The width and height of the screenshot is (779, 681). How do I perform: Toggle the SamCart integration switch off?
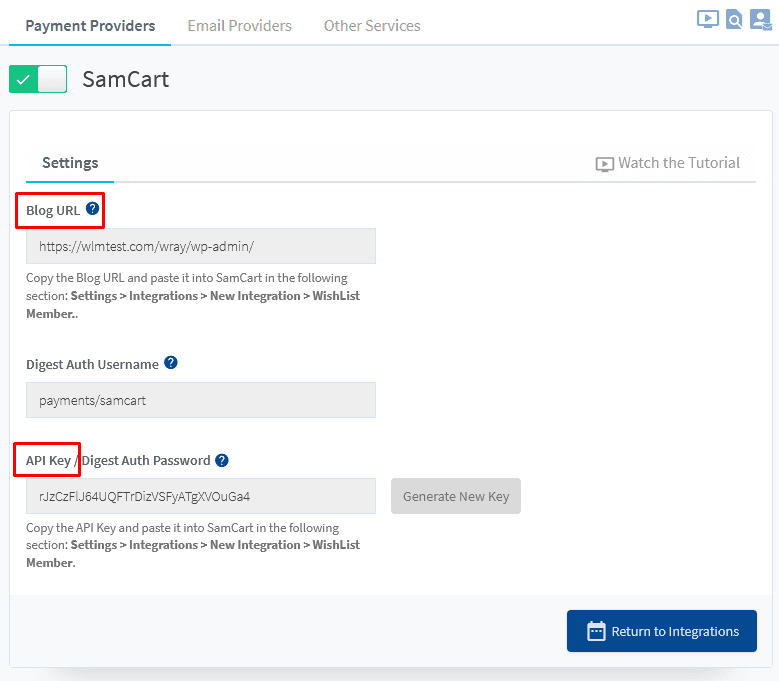[38, 79]
